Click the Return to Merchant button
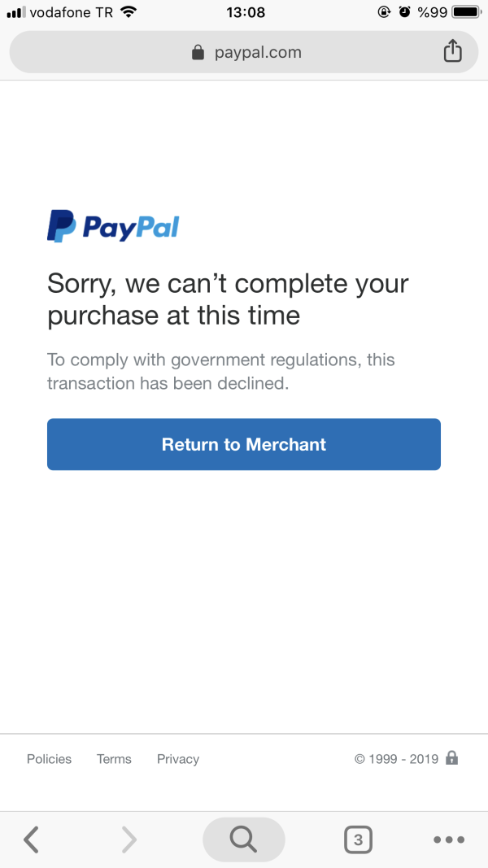Viewport: 488px width, 868px height. pyautogui.click(x=244, y=444)
